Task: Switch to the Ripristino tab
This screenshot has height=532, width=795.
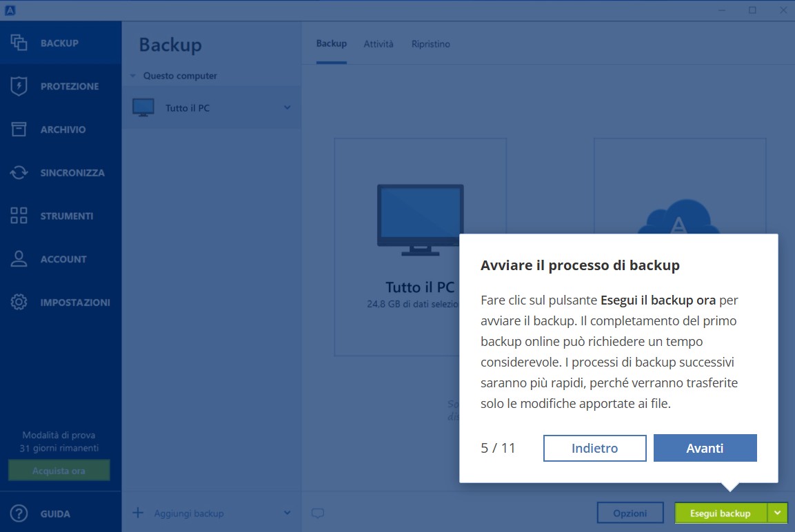Action: coord(430,44)
